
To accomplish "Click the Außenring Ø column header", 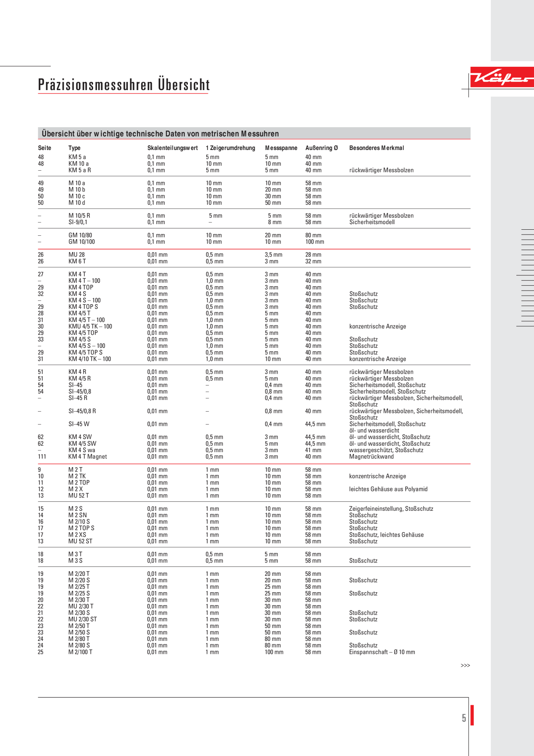I will point(322,148).
